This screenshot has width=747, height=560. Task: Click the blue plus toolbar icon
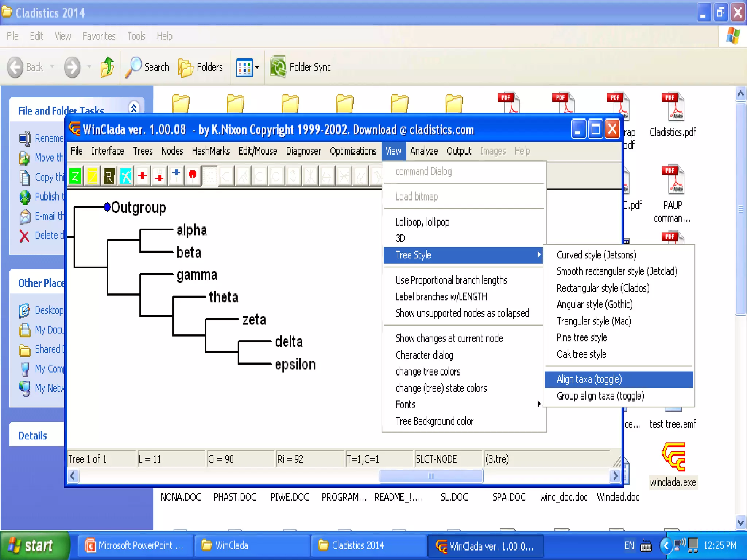tap(176, 175)
